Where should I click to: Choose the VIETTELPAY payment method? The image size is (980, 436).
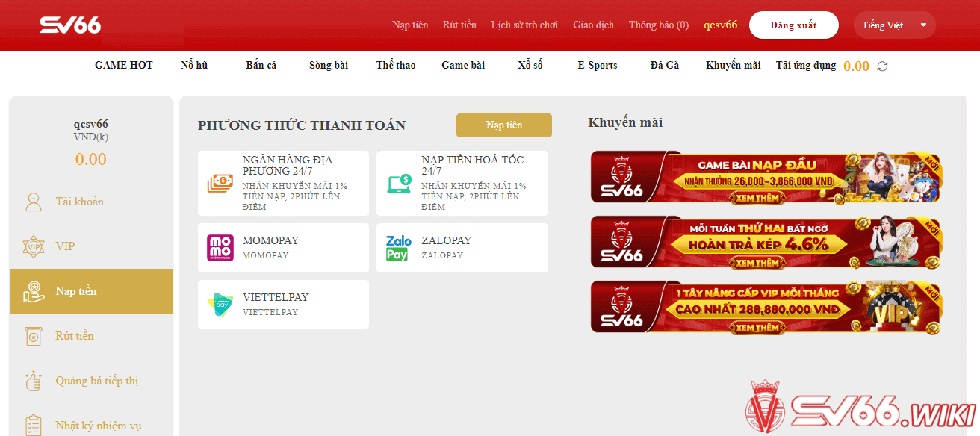pos(283,305)
